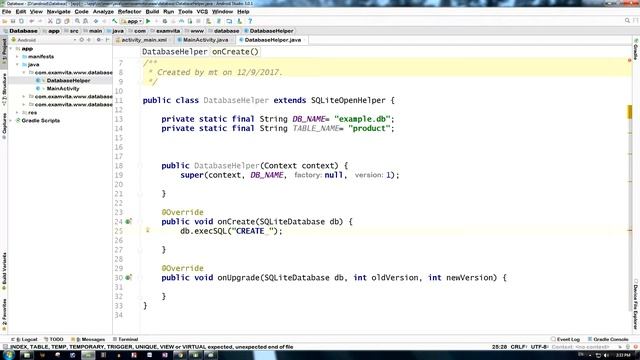Open the VCS menu

(202, 12)
